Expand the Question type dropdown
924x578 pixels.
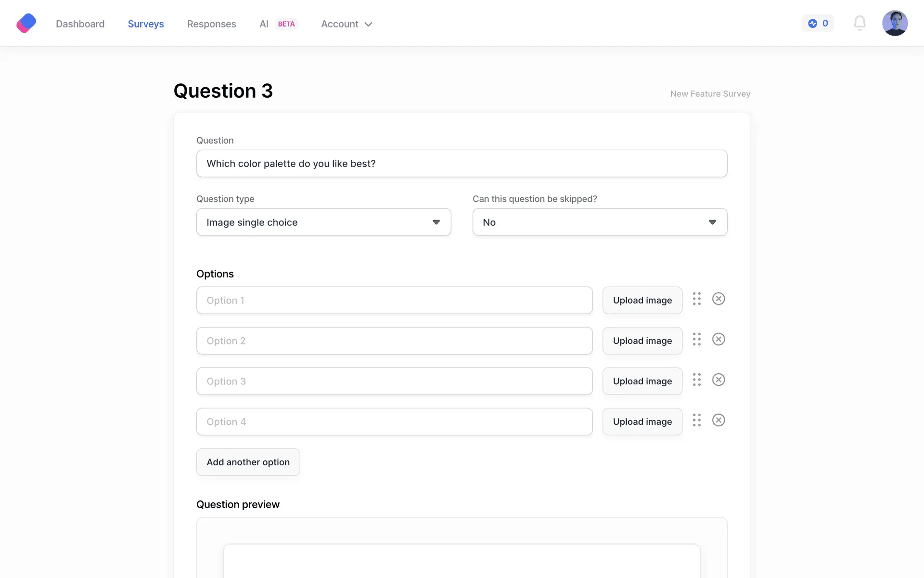coord(323,222)
